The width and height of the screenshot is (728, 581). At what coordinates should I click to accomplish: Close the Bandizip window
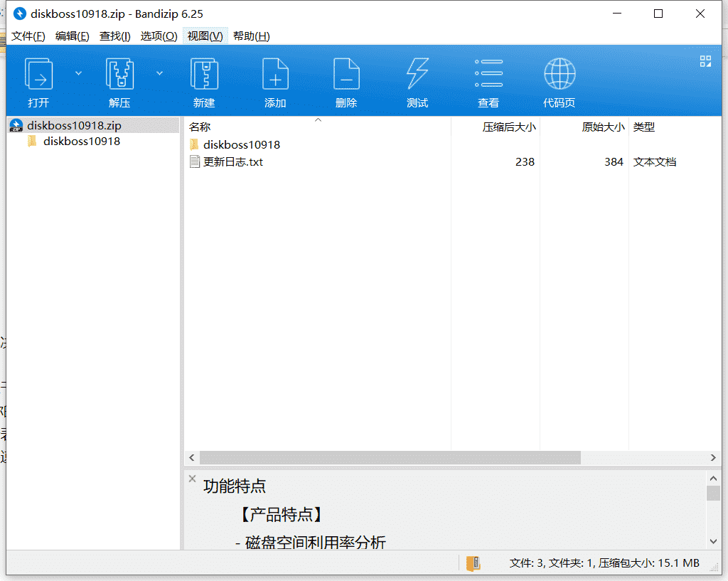pos(700,14)
